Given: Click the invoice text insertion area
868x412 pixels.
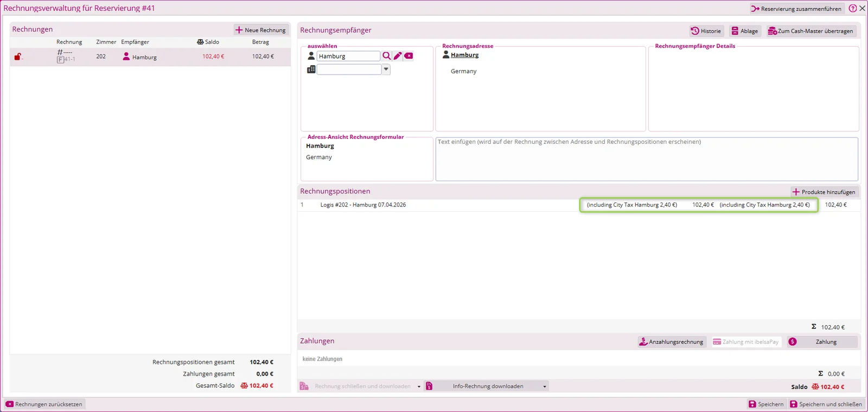Looking at the screenshot, I should coord(647,159).
